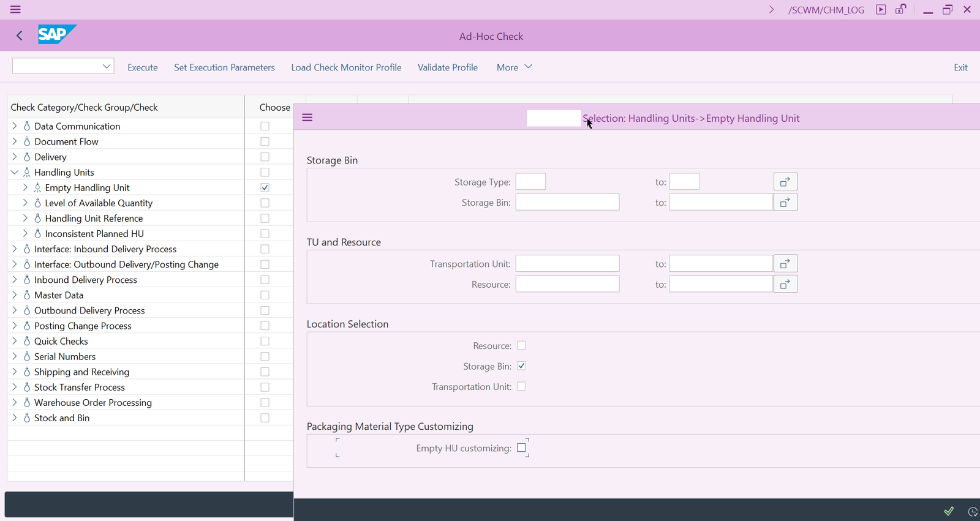Enable Transportation Unit location checkbox

tap(521, 386)
